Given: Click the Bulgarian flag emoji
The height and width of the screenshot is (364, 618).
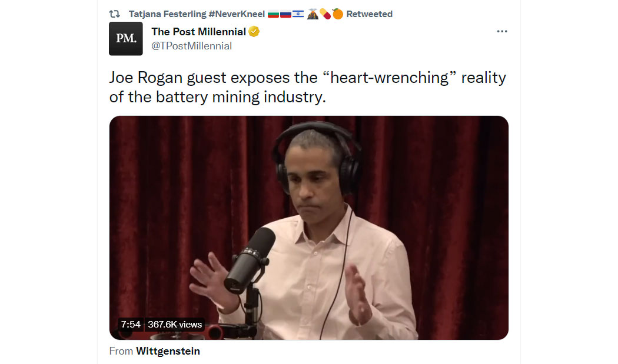Looking at the screenshot, I should click(273, 14).
